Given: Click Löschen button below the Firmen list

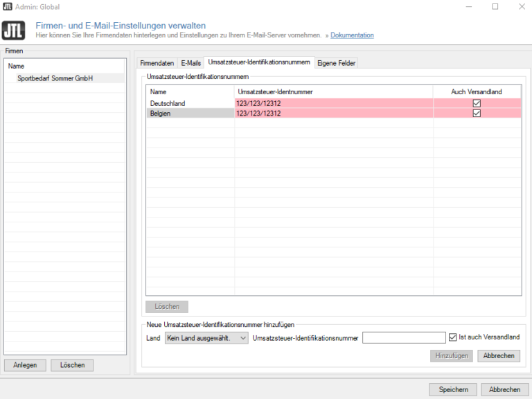Looking at the screenshot, I should 71,365.
